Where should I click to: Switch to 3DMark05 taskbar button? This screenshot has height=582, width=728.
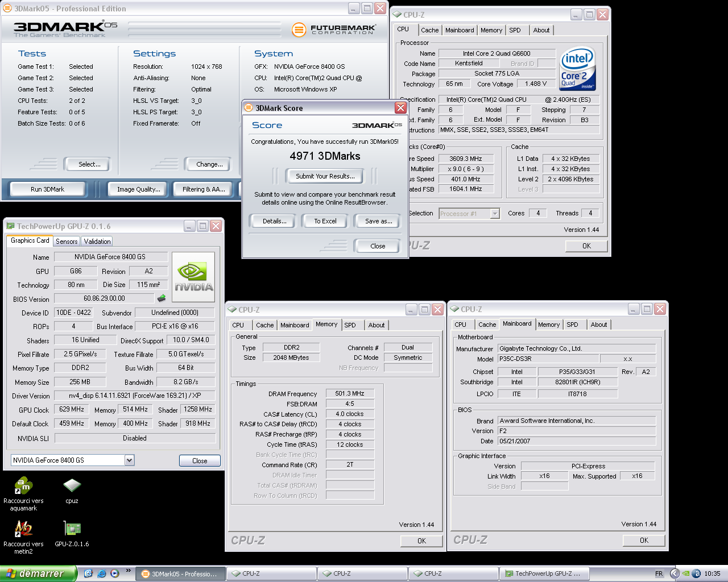pos(180,574)
